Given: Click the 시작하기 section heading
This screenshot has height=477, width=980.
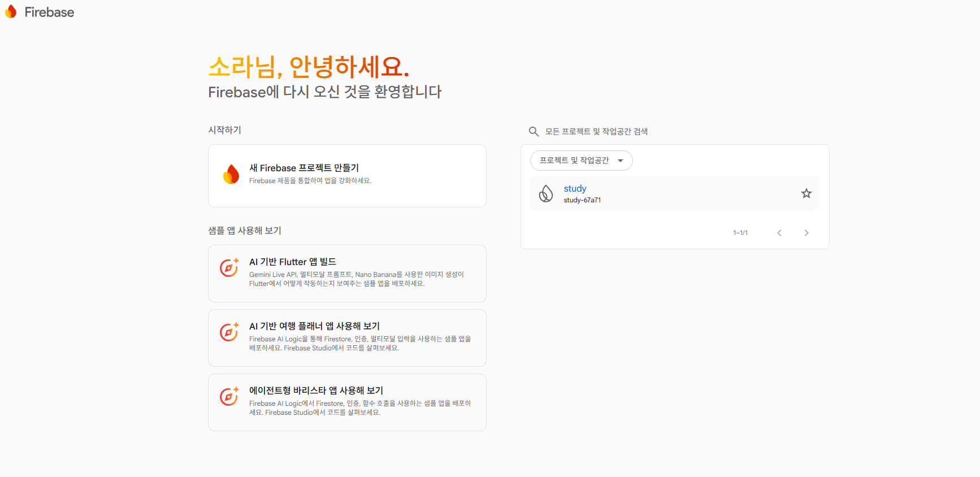Looking at the screenshot, I should click(x=224, y=130).
